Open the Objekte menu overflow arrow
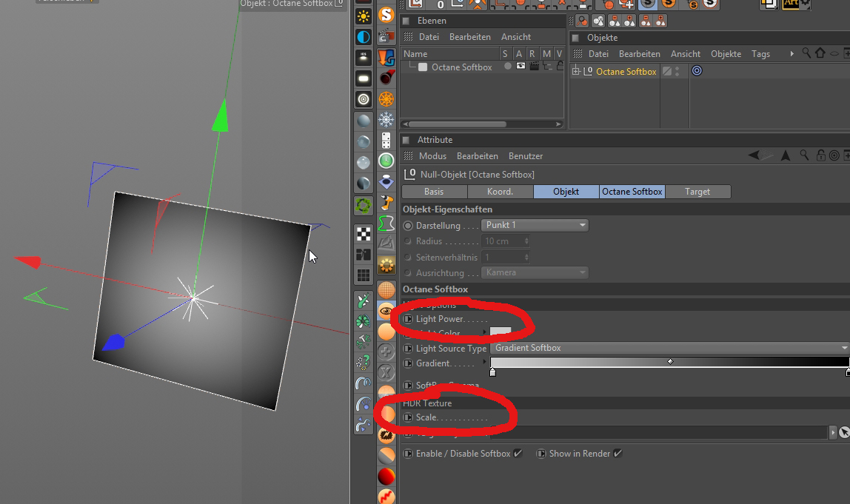This screenshot has width=850, height=504. point(792,53)
